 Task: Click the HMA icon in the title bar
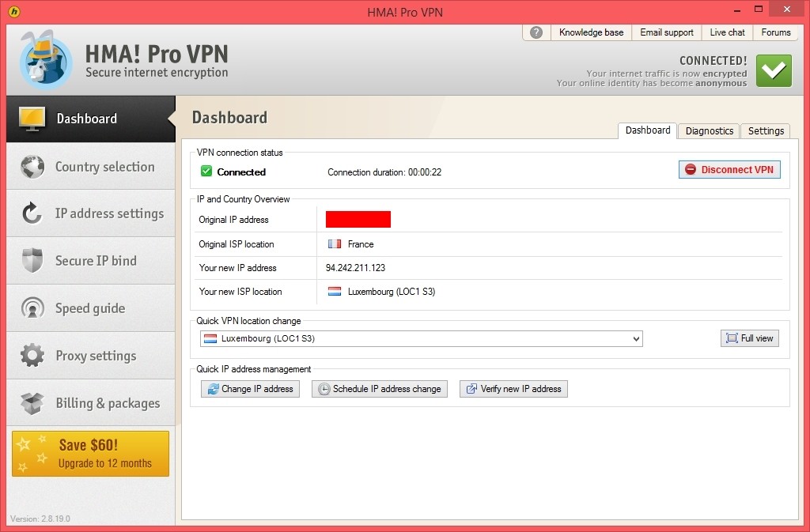click(x=14, y=11)
